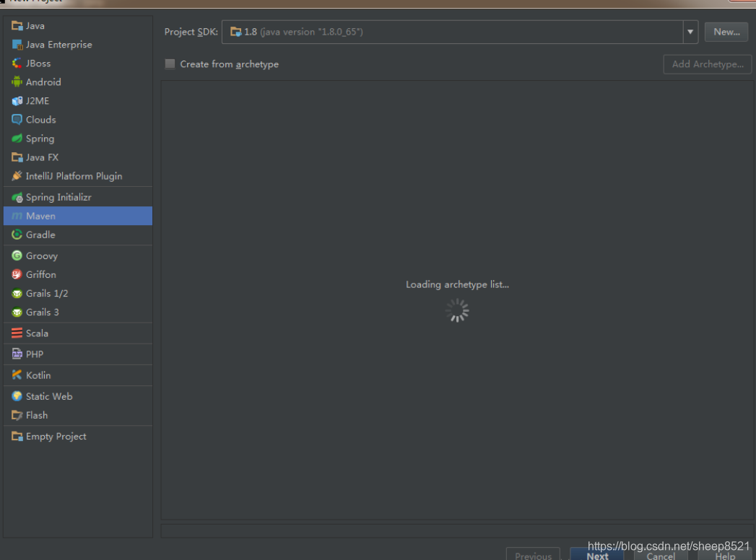Screen dimensions: 756x560
Task: Open Help for this dialog
Action: point(725,556)
